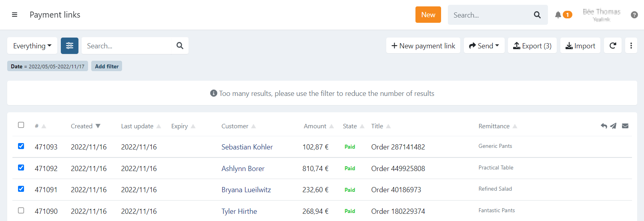
Task: Click the paper plane icon in the table header
Action: 613,126
